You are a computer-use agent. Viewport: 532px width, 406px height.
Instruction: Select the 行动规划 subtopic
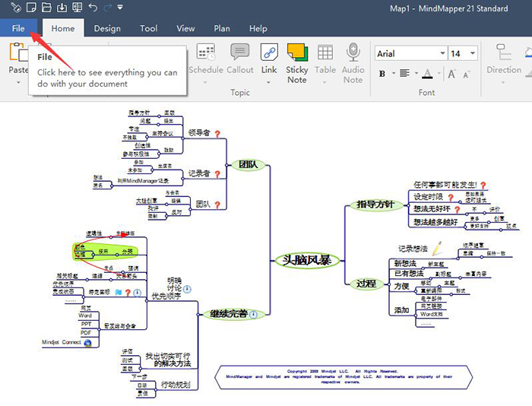coord(176,385)
